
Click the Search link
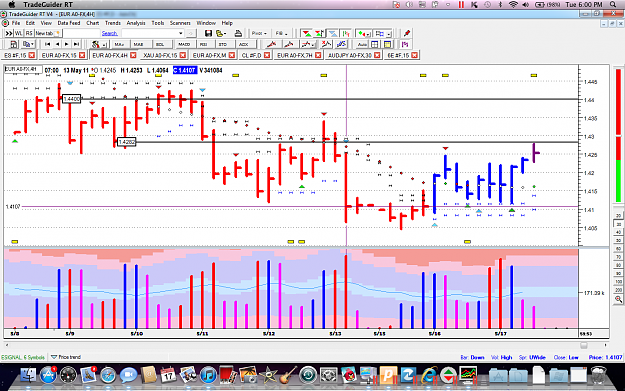tap(110, 33)
